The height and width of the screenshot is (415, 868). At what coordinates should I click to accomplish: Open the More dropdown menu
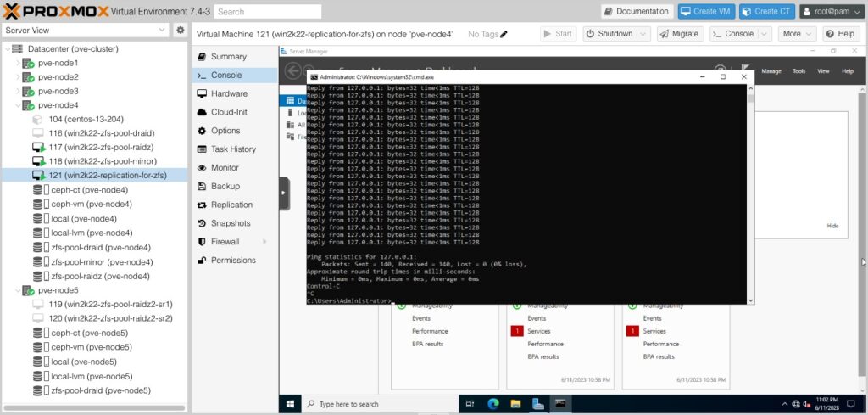tap(797, 34)
